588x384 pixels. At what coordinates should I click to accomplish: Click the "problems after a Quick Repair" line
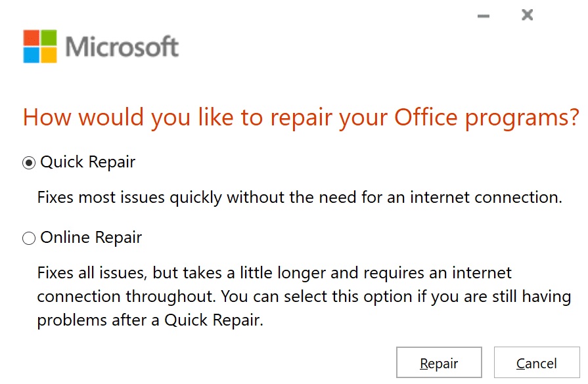pos(151,320)
